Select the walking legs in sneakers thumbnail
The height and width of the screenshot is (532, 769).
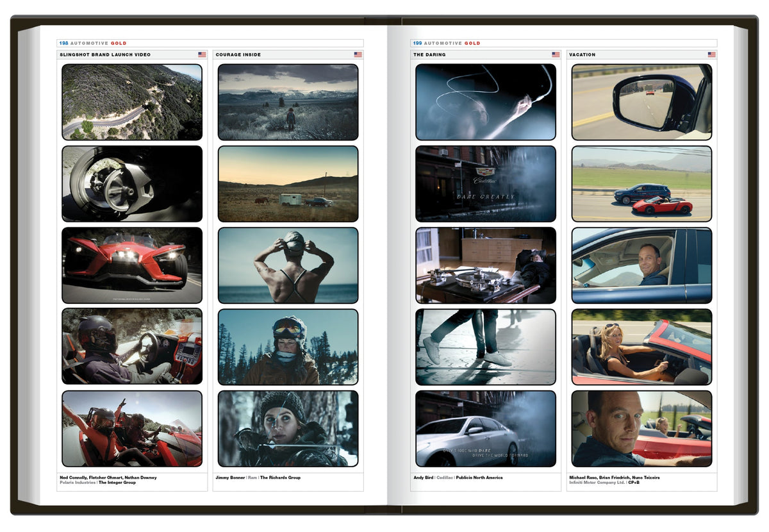tap(486, 347)
